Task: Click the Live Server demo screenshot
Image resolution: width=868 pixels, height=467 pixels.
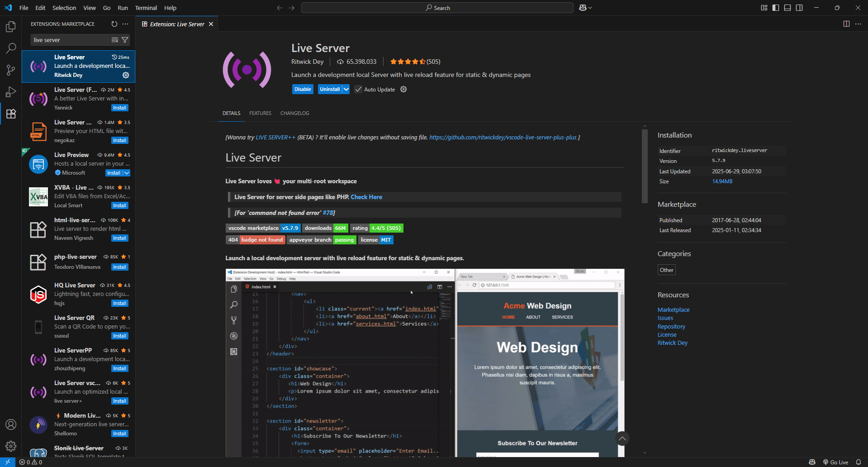Action: [x=425, y=362]
